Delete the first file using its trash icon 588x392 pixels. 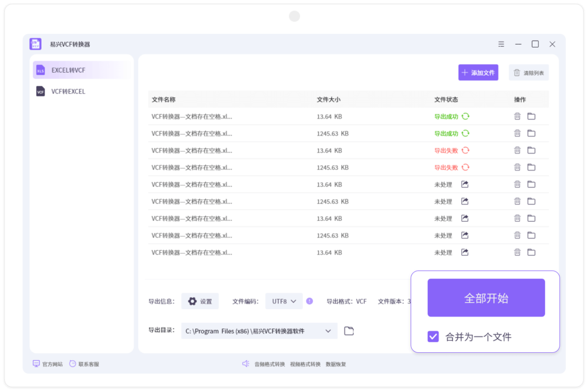(x=517, y=116)
